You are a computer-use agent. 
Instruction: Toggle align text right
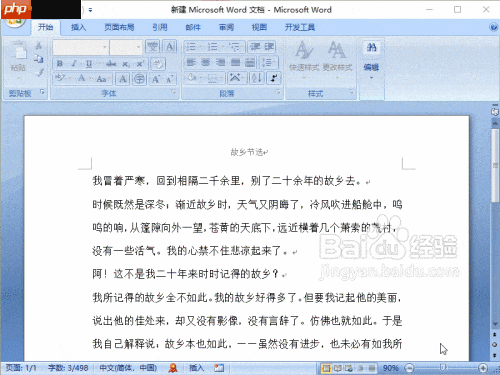(x=220, y=62)
